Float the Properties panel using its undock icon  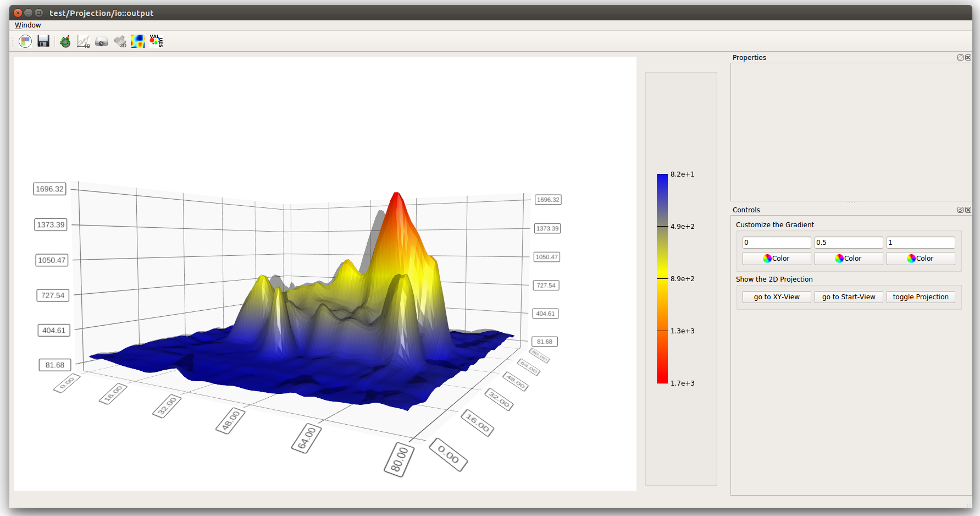coord(960,58)
